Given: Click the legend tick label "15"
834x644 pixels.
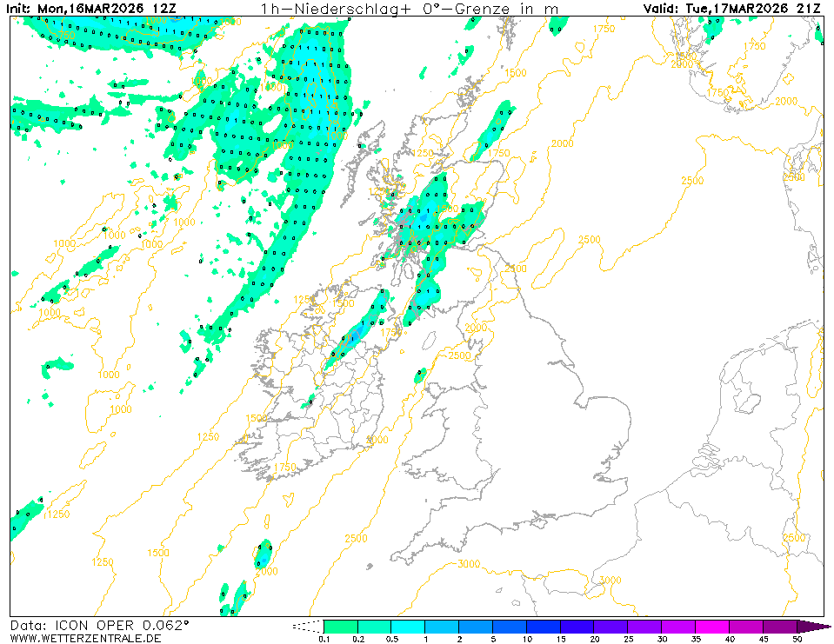Looking at the screenshot, I should pyautogui.click(x=561, y=640).
